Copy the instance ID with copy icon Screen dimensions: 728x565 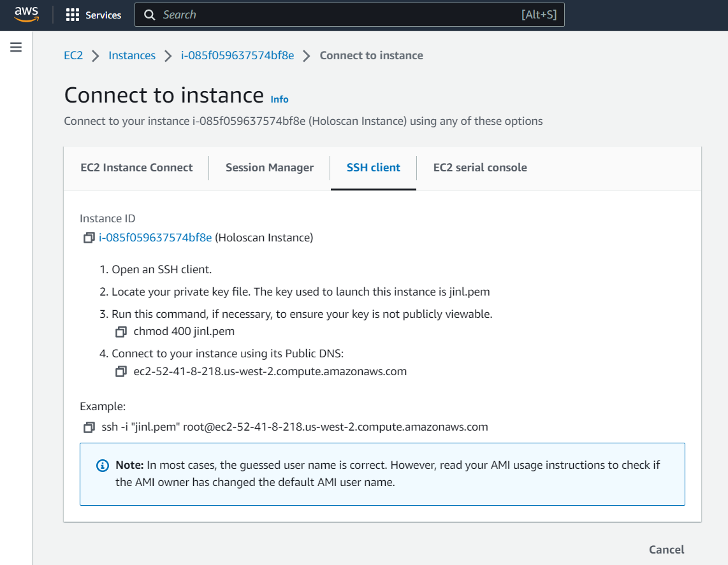[89, 238]
